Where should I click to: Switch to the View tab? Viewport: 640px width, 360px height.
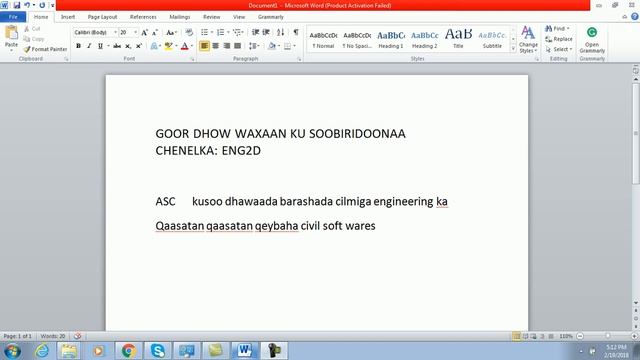[239, 17]
